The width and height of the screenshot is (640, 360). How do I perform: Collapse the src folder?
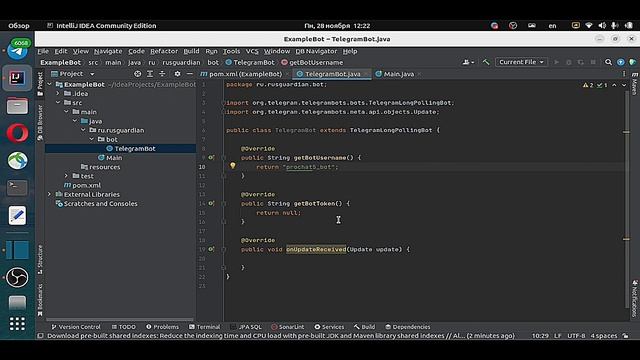58,102
